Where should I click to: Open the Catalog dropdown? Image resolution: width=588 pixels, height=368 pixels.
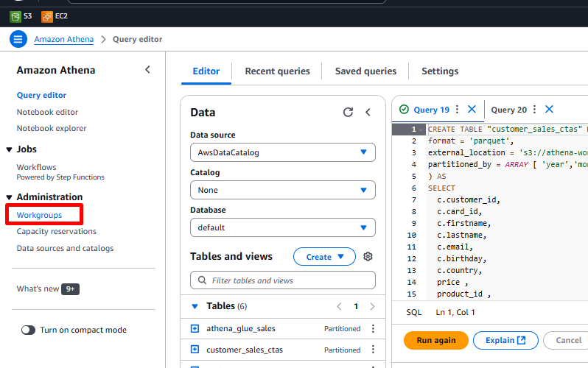[282, 190]
